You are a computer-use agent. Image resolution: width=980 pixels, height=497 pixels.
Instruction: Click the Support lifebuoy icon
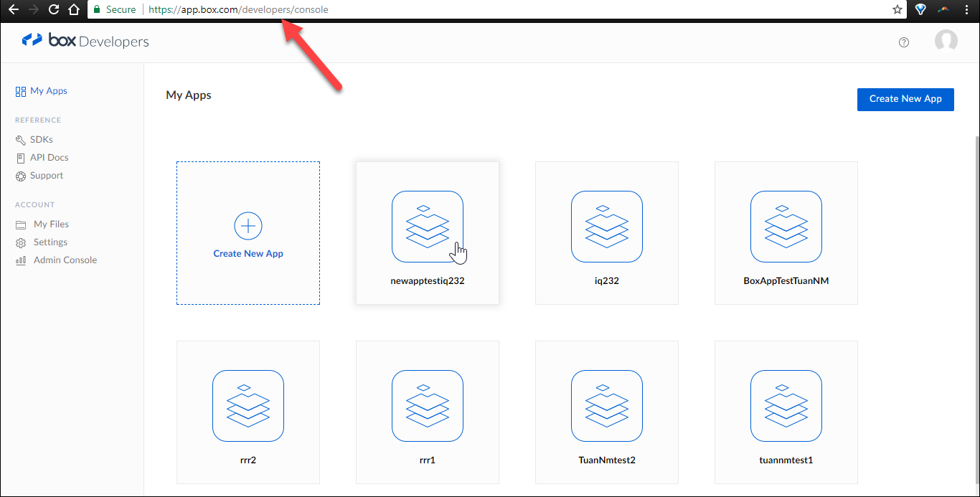pyautogui.click(x=21, y=176)
